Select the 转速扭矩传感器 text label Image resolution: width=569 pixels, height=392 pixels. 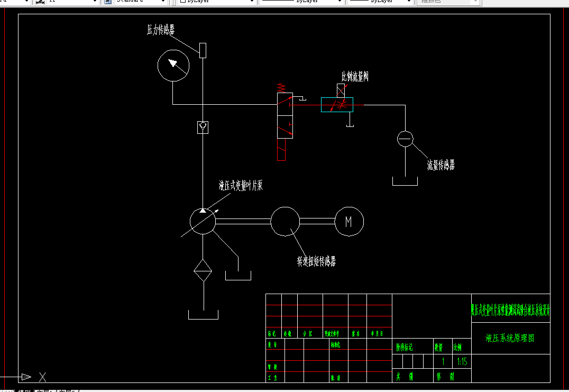point(316,261)
